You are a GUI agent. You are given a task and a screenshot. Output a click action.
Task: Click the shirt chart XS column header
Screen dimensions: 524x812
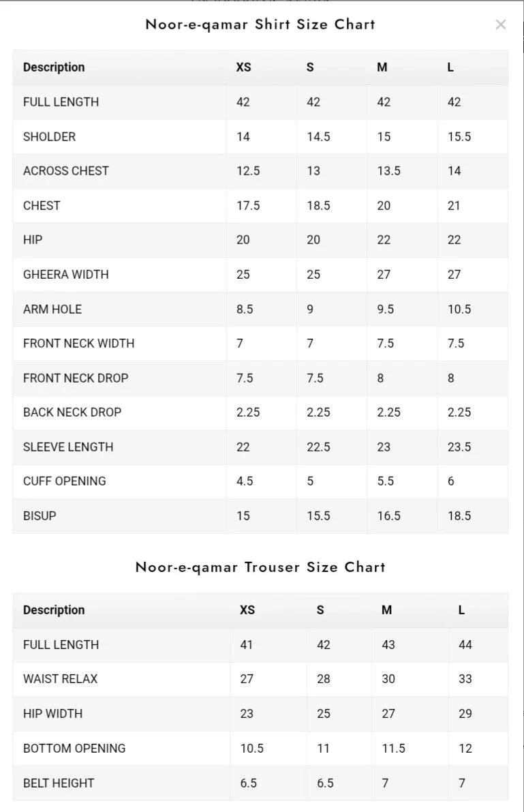[x=244, y=67]
